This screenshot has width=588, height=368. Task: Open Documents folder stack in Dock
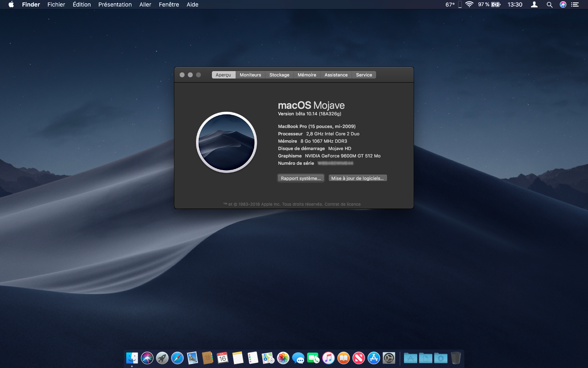tap(425, 358)
